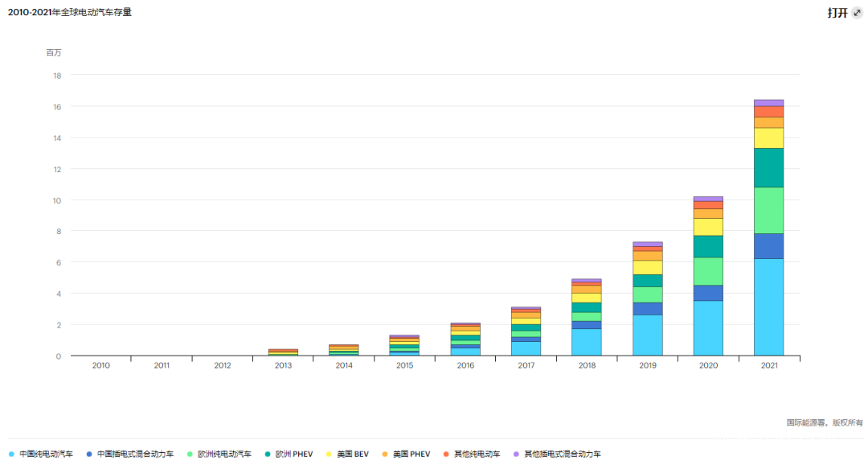
Task: Select the dark blue segment of the 2019 bar
Action: click(x=648, y=309)
